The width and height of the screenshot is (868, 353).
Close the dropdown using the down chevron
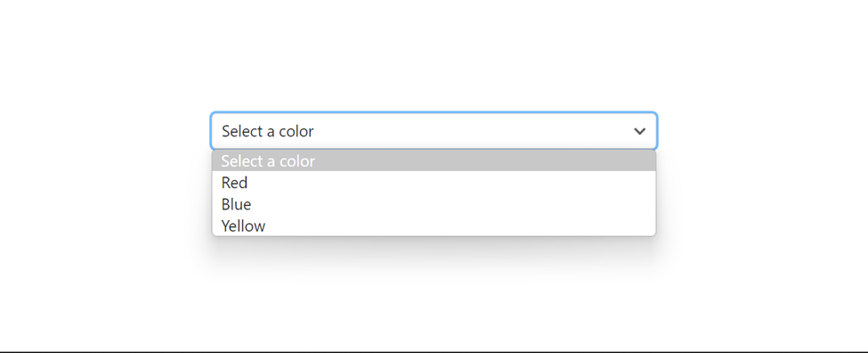click(639, 131)
